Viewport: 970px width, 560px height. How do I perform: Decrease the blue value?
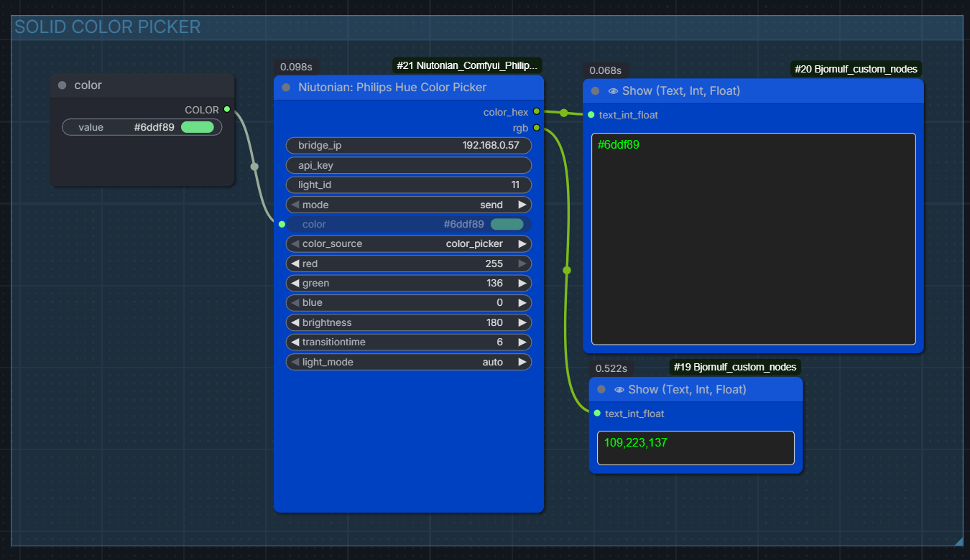point(295,302)
